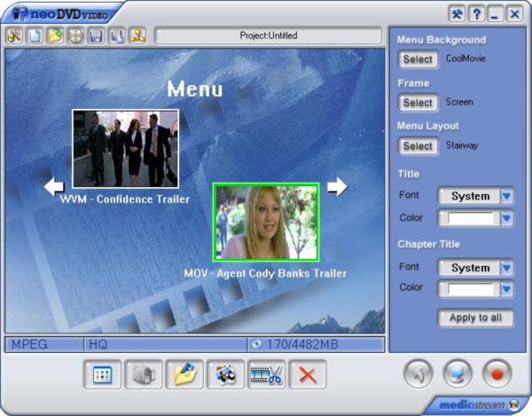Delete selected clip with red X icon
Screen dimensions: 532x416
point(308,374)
